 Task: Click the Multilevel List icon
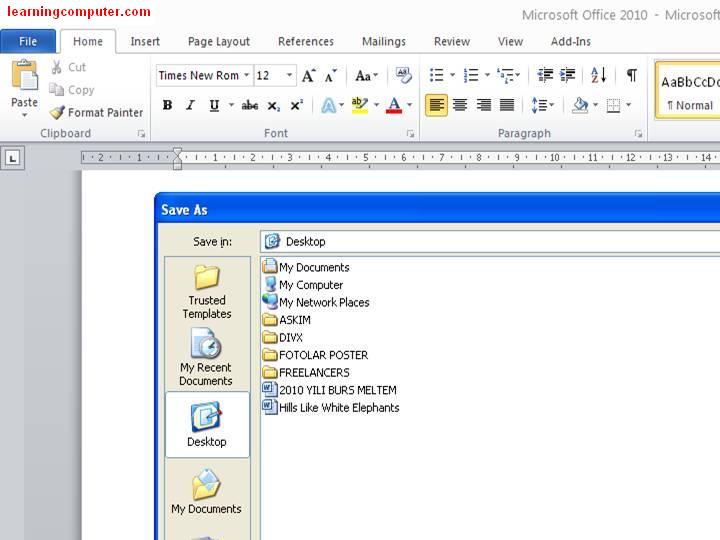505,75
